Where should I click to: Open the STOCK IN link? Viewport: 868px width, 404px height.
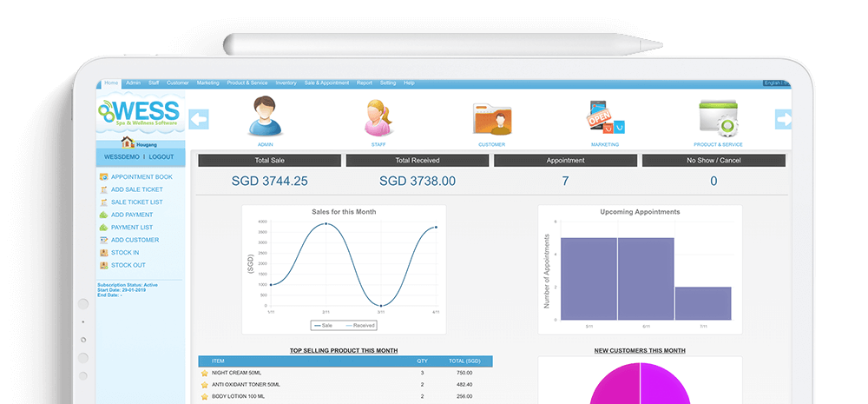[x=124, y=253]
